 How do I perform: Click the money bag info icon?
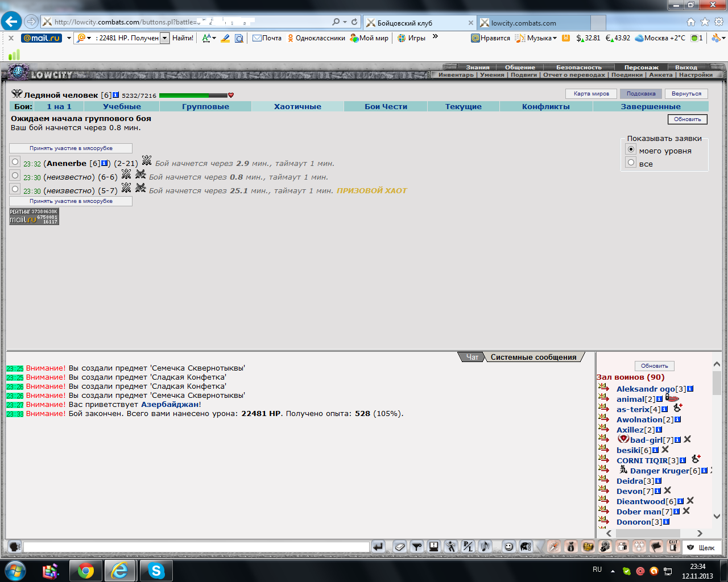(571, 547)
